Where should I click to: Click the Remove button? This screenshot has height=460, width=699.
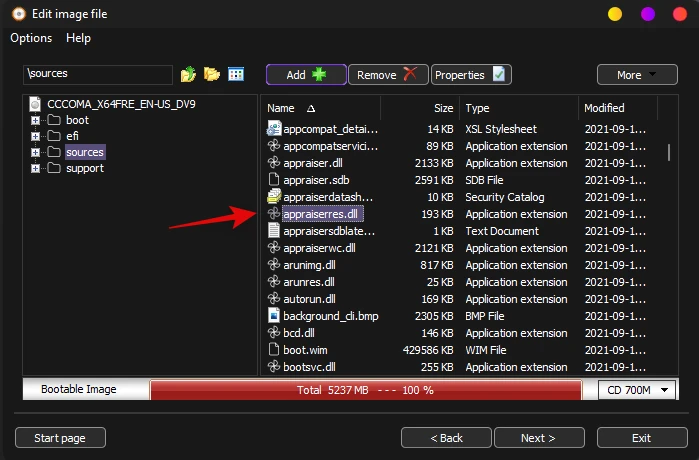[x=387, y=75]
